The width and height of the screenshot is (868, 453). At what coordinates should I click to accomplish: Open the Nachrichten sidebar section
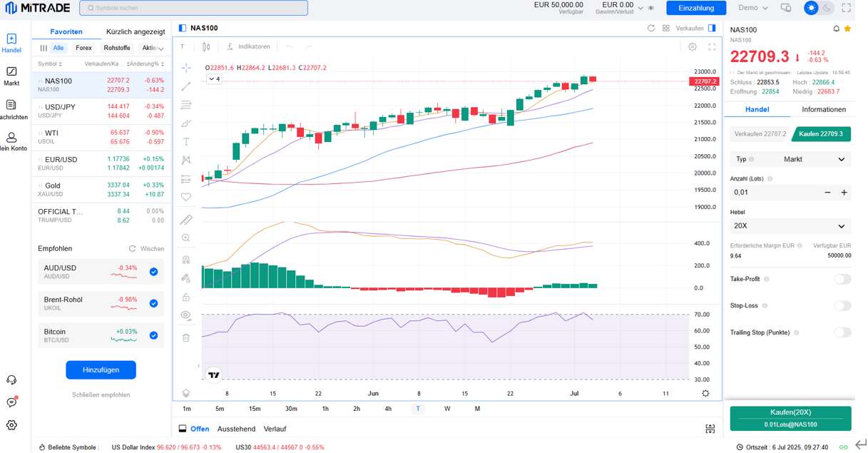pos(11,109)
